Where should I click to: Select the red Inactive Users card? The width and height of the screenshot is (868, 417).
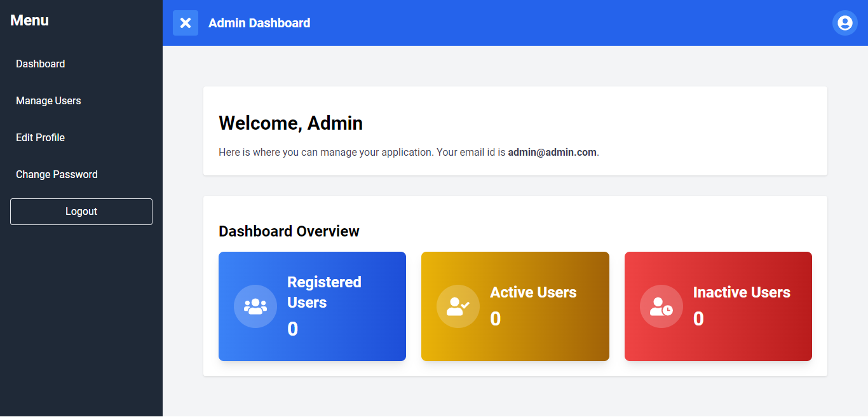point(718,306)
